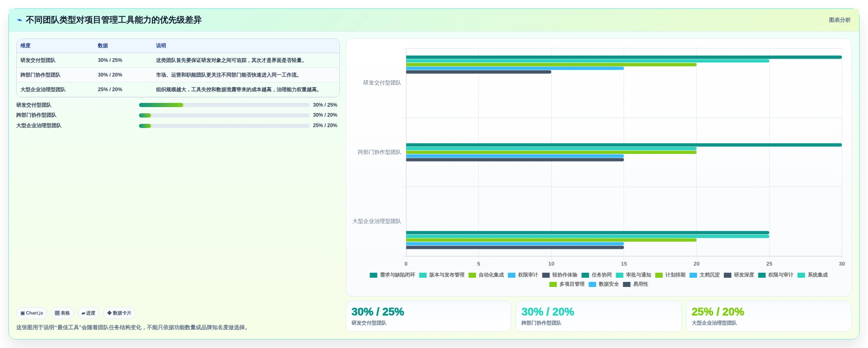Click the blue icon beside the page title

click(20, 20)
